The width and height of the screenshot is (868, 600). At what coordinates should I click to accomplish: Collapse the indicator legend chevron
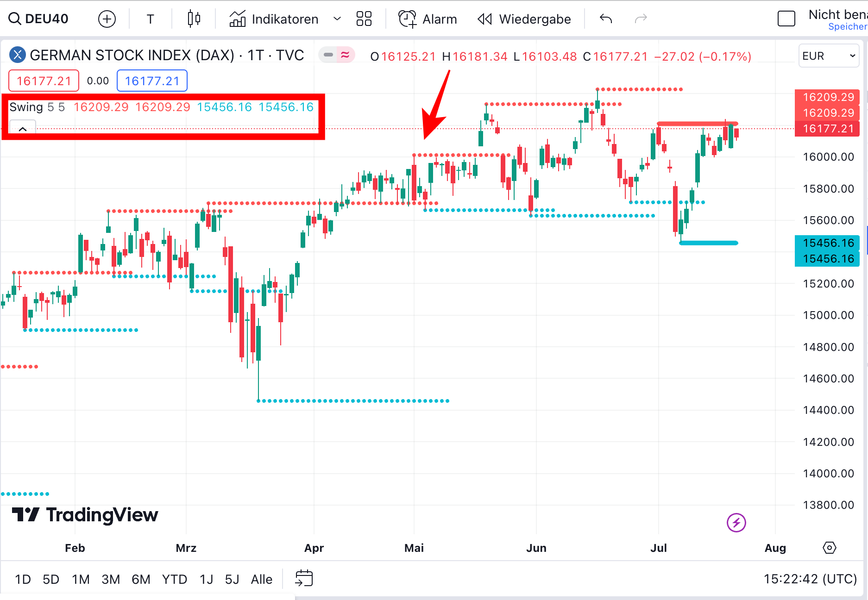click(x=23, y=128)
